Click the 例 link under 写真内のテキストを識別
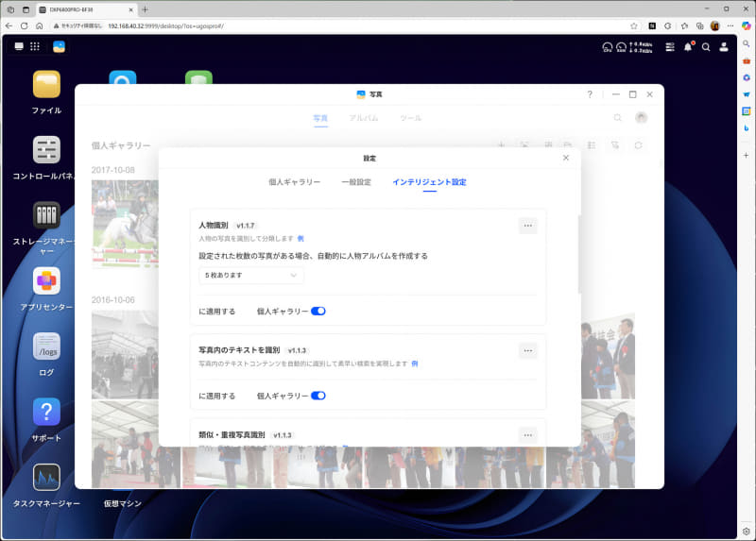756x541 pixels. pos(415,363)
